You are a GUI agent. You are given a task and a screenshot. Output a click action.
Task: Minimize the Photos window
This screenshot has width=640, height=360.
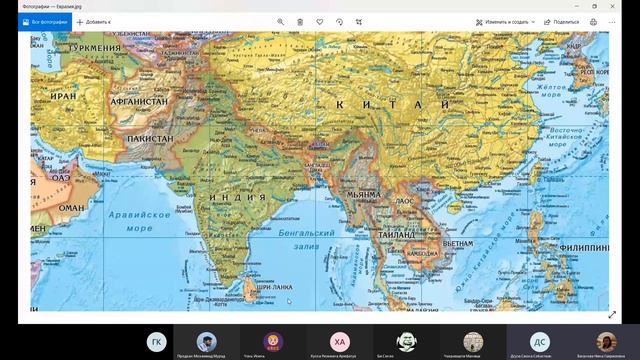[576, 6]
